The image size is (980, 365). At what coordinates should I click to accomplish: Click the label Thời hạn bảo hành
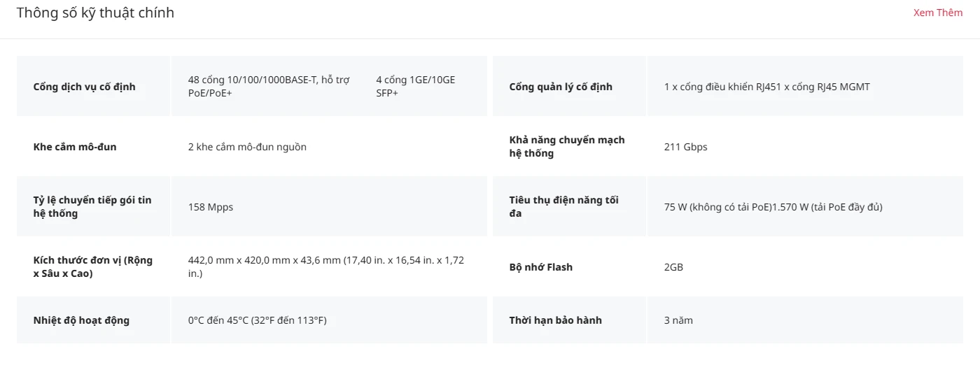click(555, 320)
